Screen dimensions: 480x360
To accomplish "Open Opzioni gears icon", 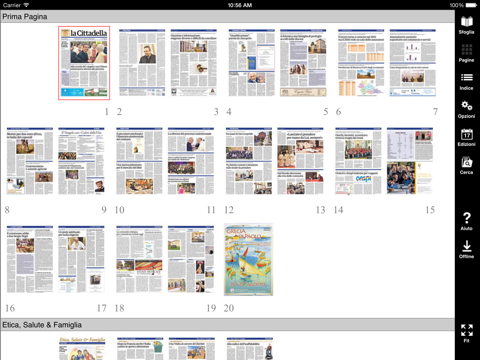I will pos(467,109).
